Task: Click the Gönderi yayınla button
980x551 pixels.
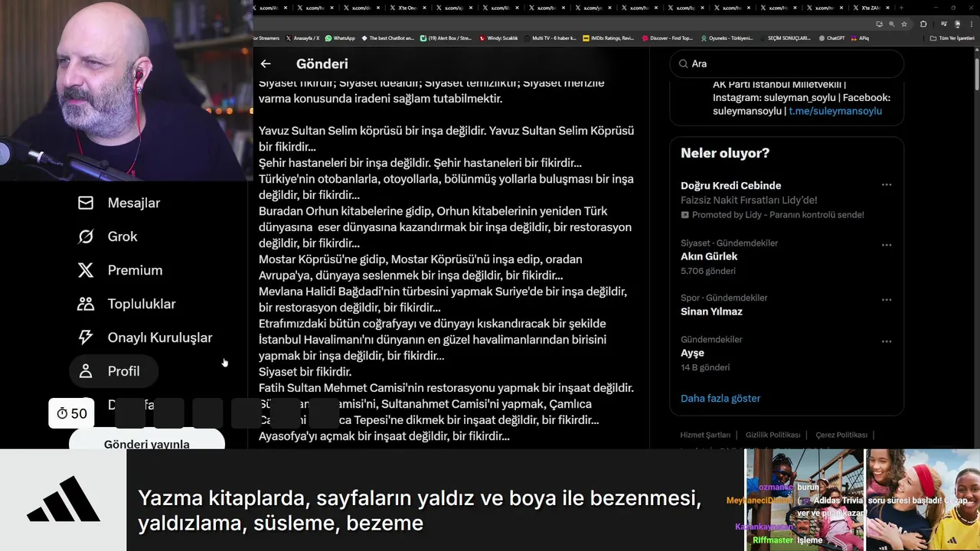Action: [147, 442]
